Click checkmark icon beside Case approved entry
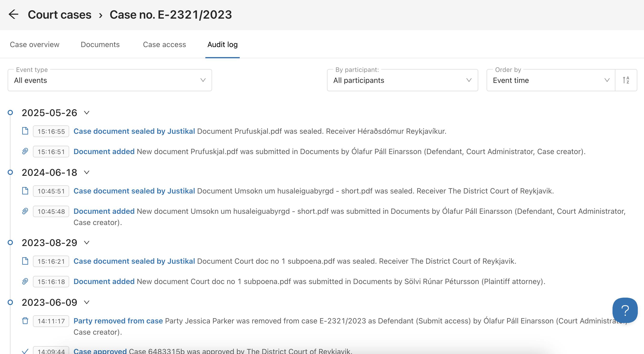 tap(25, 351)
